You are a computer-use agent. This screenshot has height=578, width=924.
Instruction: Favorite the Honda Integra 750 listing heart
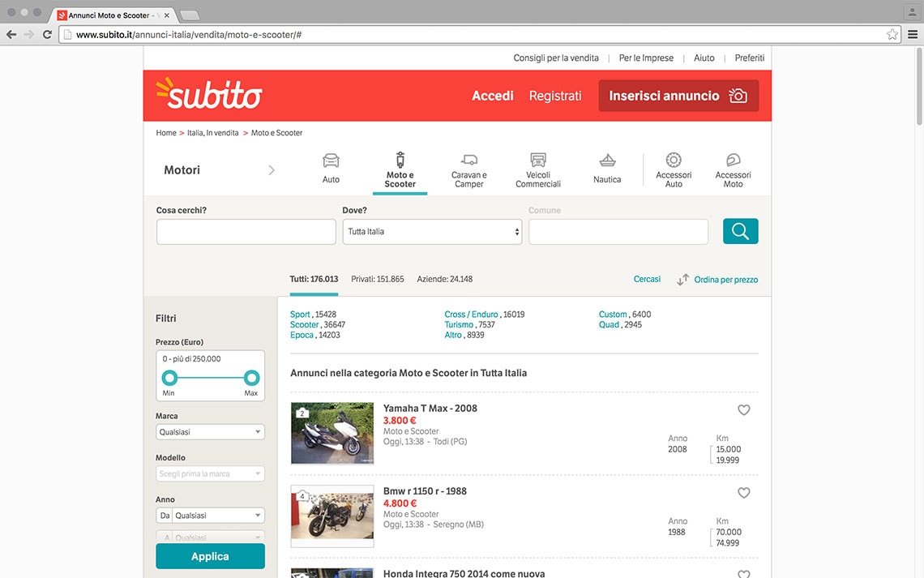[x=744, y=574]
